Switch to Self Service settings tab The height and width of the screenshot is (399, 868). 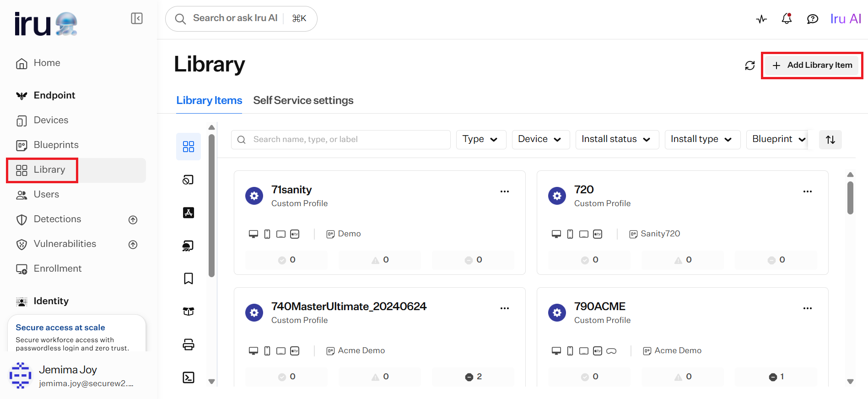click(x=303, y=100)
